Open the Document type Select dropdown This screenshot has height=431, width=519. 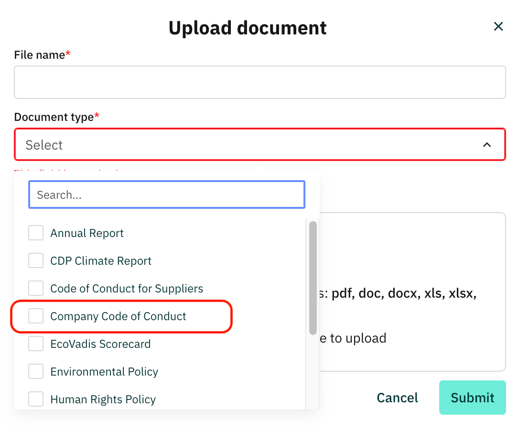click(260, 145)
